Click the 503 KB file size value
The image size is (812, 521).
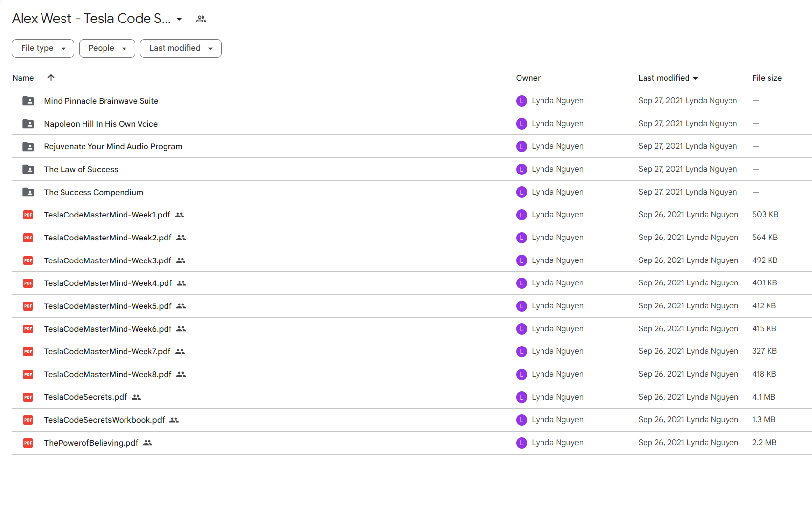point(765,215)
